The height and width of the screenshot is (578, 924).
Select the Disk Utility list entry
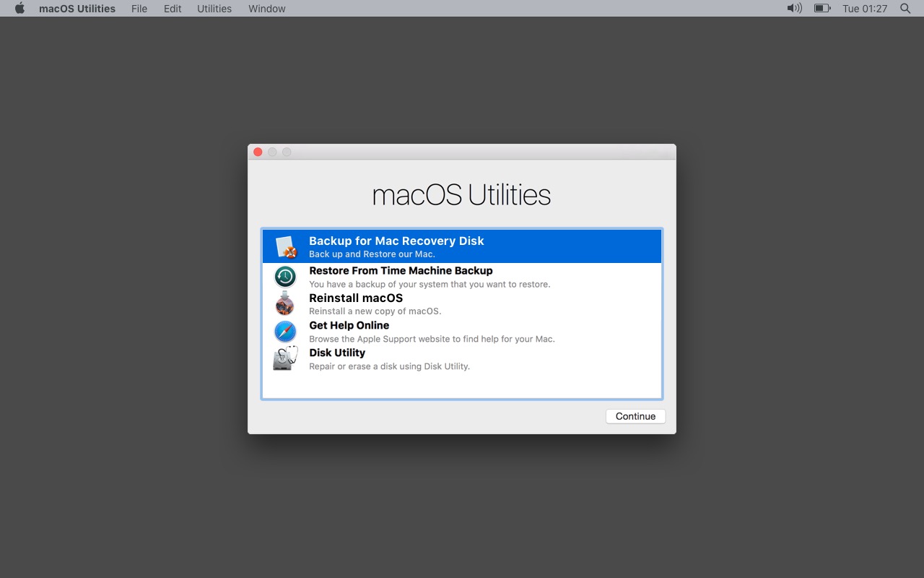(x=337, y=353)
